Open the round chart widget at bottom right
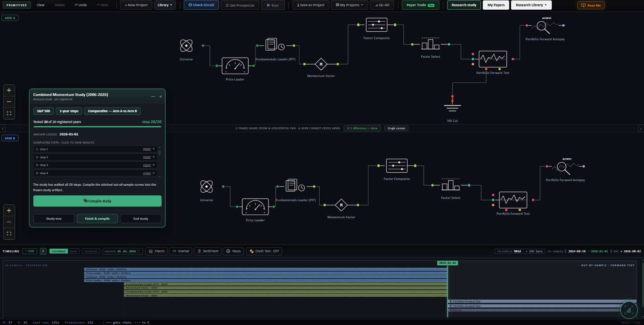The image size is (644, 325). 629,310
